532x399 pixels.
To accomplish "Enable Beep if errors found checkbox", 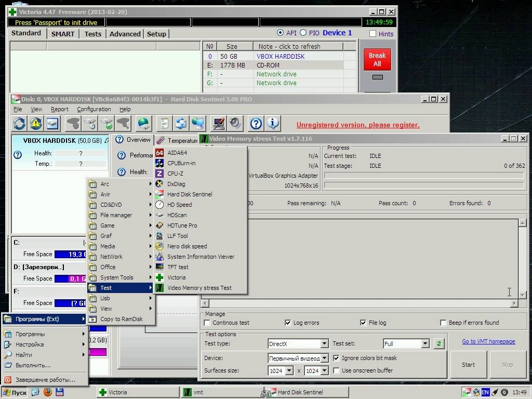I will point(443,323).
